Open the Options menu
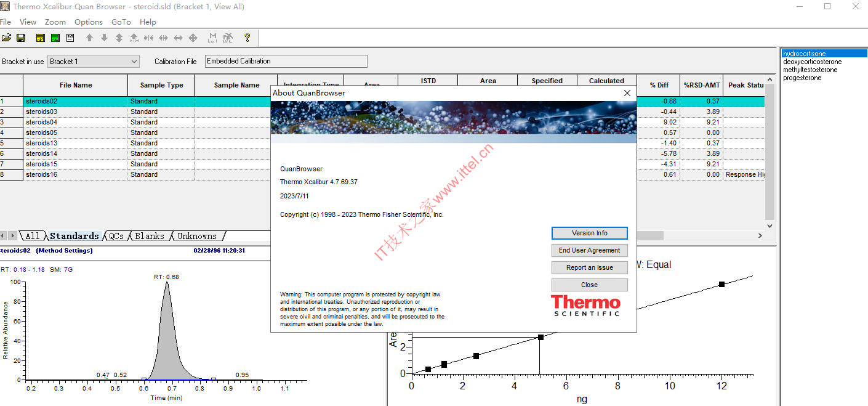The height and width of the screenshot is (406, 868). [89, 22]
